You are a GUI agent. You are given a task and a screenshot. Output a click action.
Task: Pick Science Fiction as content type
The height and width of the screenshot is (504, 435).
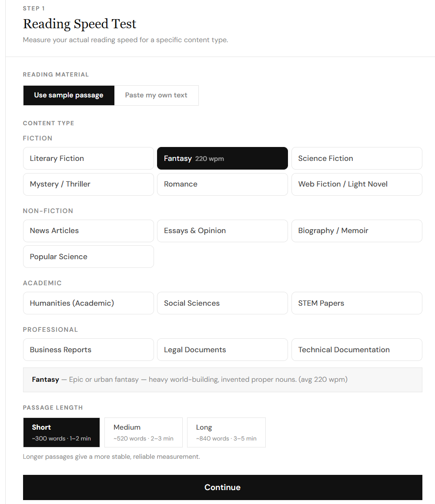357,158
